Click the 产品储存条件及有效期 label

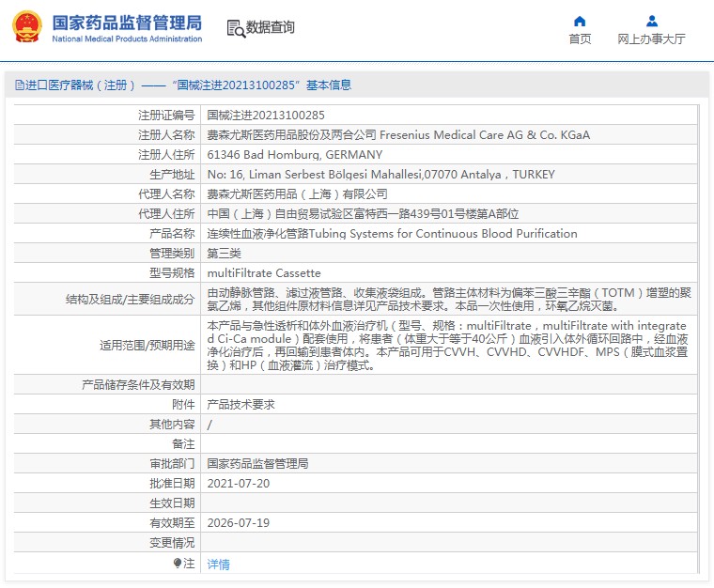[138, 384]
